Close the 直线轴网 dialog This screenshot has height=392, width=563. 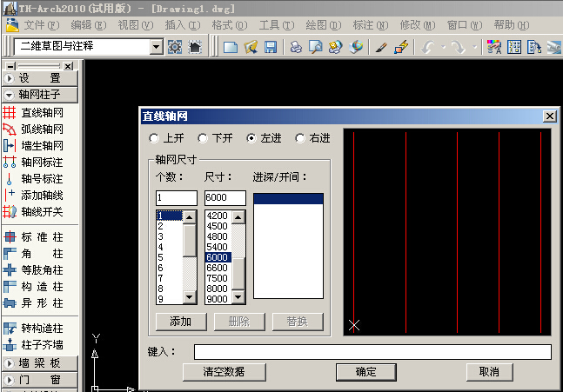pyautogui.click(x=550, y=116)
